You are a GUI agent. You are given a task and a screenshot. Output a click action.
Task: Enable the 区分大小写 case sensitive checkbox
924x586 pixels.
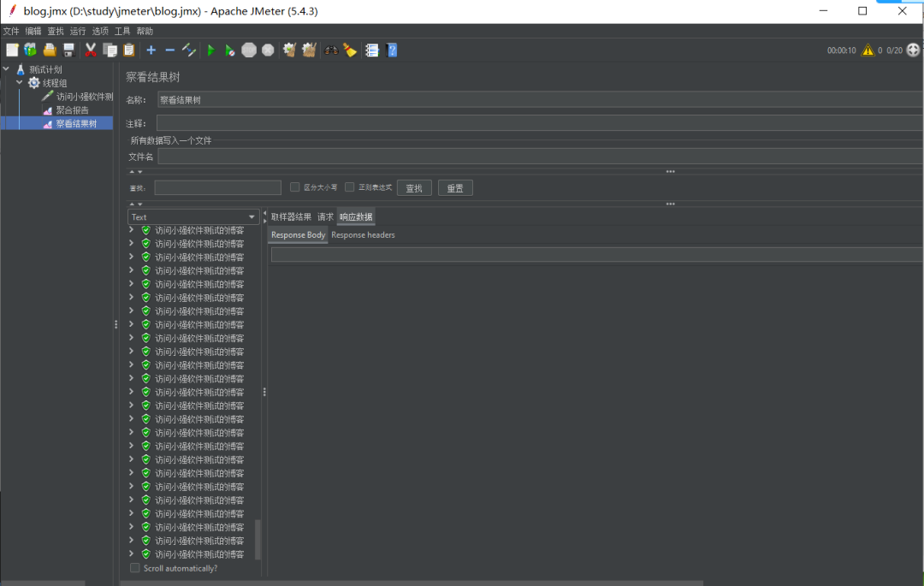click(x=294, y=187)
